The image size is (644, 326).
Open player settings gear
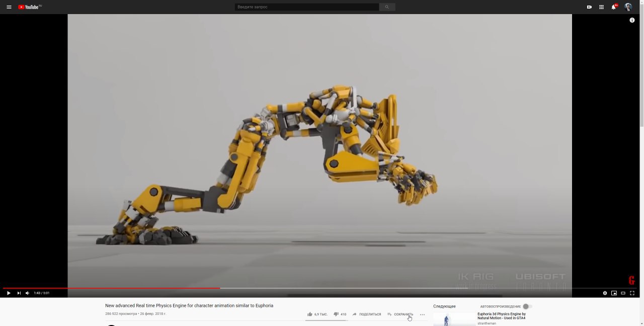click(x=605, y=293)
